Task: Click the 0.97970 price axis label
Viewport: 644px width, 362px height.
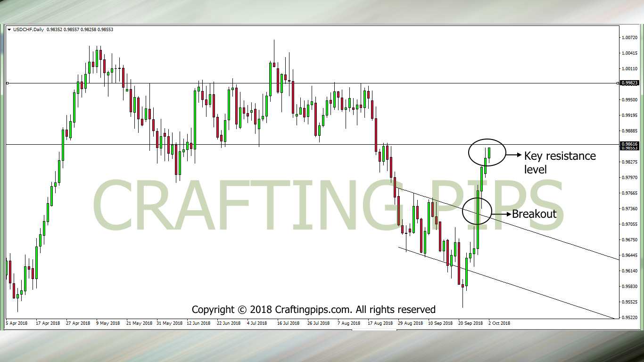Action: [x=630, y=177]
